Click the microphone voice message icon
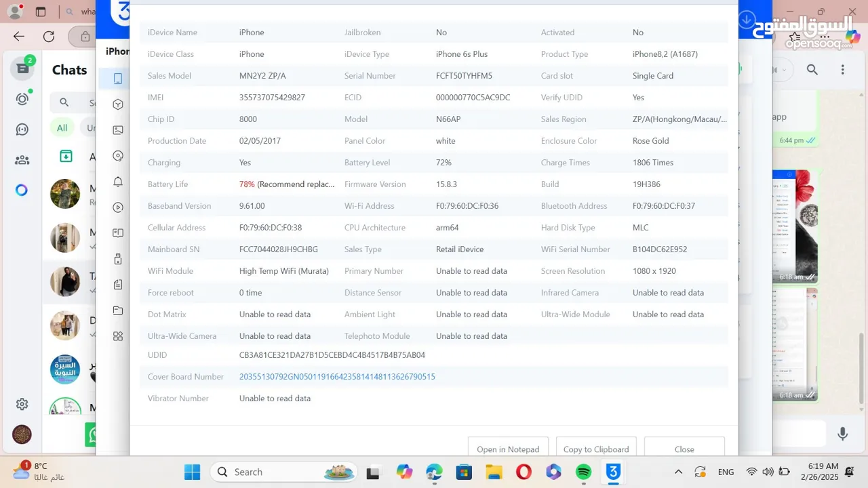 pyautogui.click(x=843, y=434)
